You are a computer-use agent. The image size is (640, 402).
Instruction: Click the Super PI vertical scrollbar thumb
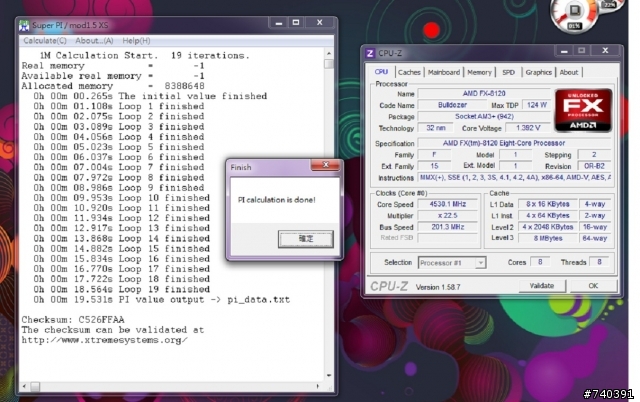(329, 64)
